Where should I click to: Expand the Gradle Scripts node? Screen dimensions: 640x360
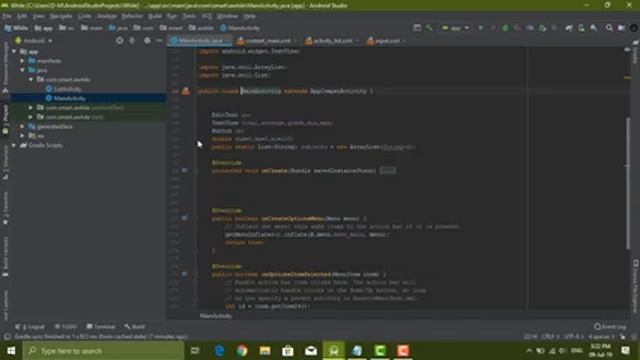click(x=15, y=145)
